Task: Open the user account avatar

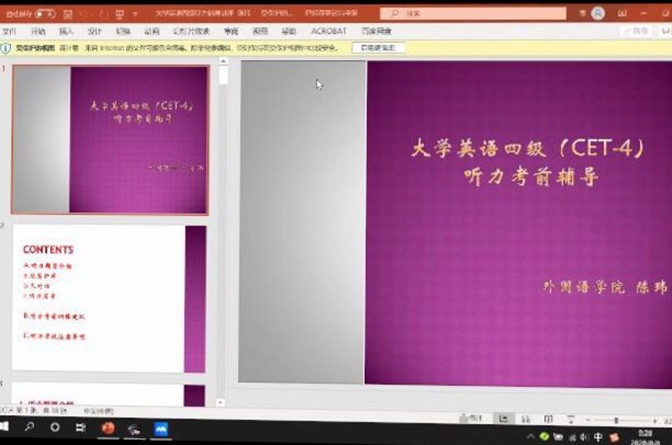Action: 598,13
